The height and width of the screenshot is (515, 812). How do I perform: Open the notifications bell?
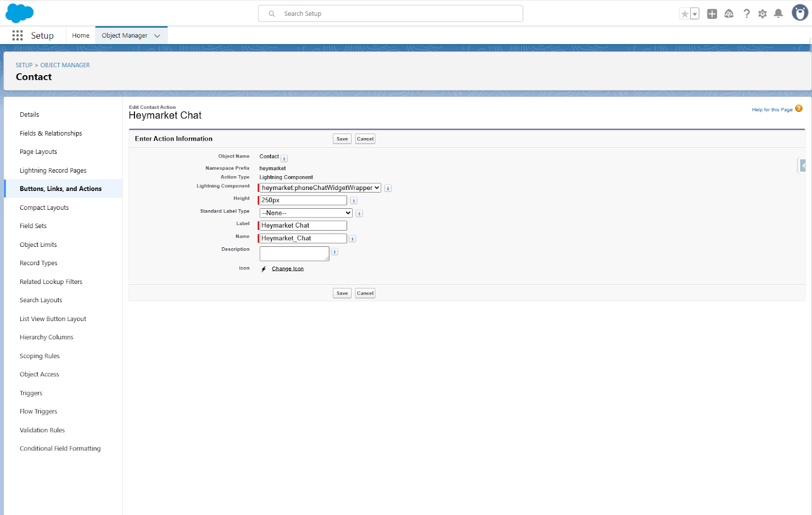778,14
